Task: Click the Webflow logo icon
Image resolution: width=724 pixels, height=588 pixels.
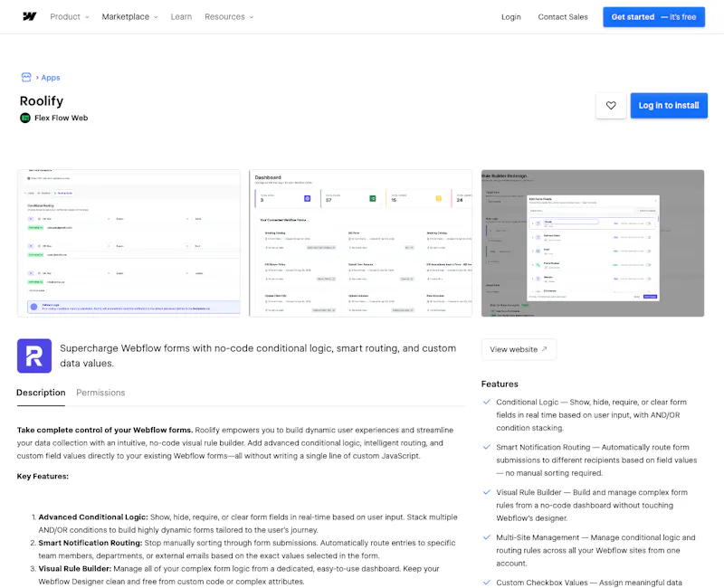Action: [30, 16]
